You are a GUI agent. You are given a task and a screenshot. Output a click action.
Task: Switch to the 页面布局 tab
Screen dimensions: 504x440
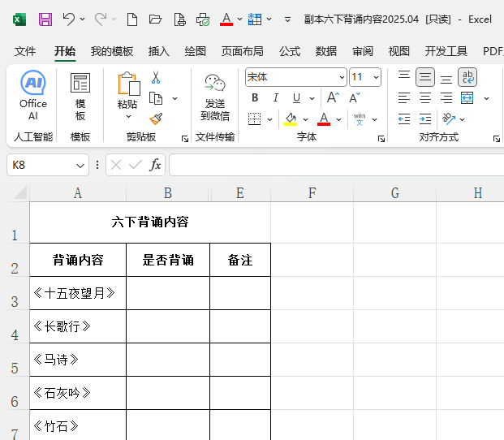[243, 51]
